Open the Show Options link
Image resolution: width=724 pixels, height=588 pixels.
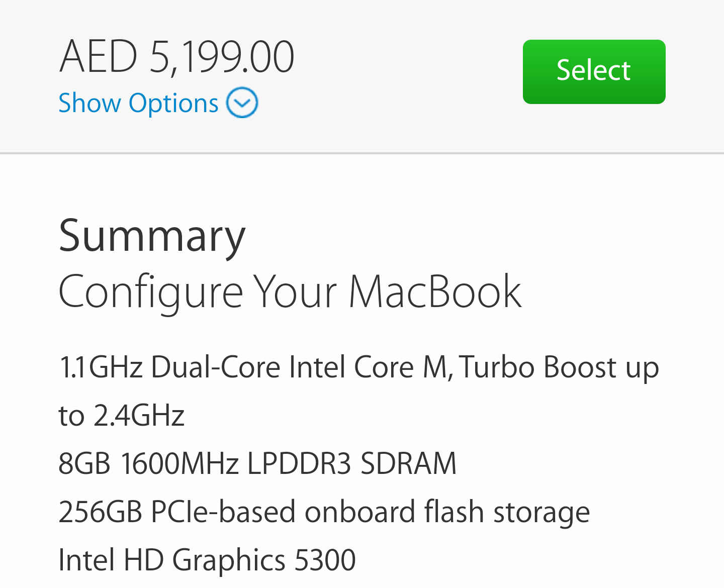[x=158, y=103]
